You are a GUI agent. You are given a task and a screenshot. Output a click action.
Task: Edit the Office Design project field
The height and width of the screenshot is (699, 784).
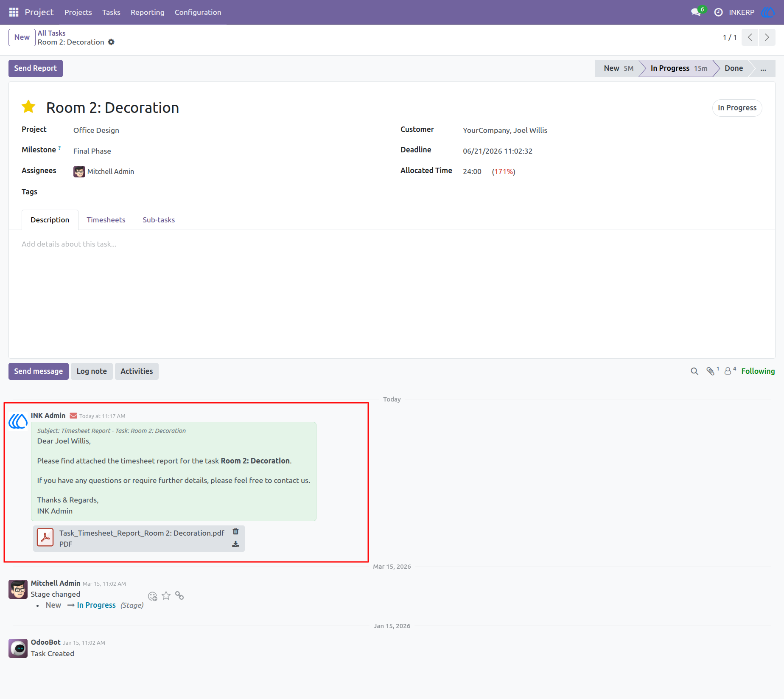pyautogui.click(x=96, y=130)
